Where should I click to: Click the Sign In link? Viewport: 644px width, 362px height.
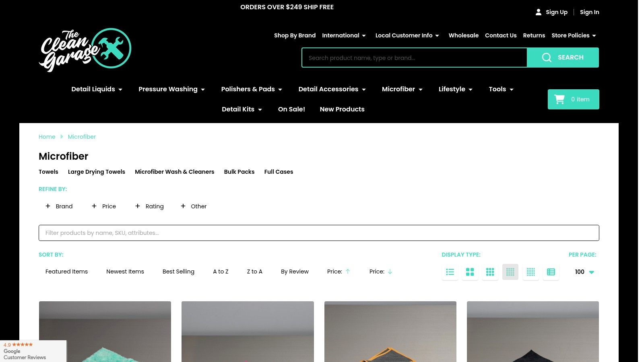pos(590,12)
